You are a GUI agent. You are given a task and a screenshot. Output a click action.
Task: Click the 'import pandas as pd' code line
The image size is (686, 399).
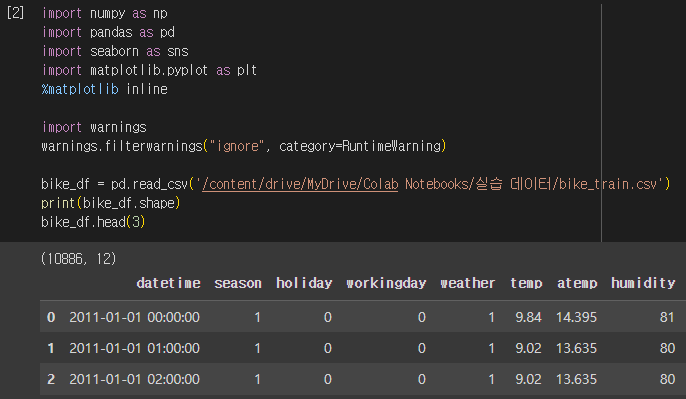[x=108, y=32]
